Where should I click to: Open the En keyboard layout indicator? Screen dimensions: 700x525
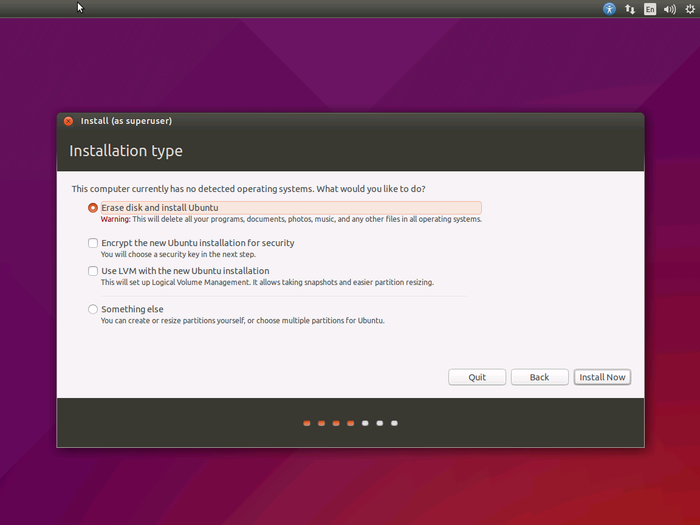650,9
